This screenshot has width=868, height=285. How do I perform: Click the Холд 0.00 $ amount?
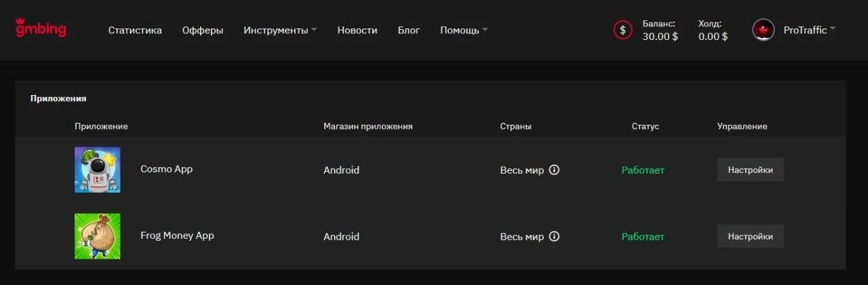point(713,37)
